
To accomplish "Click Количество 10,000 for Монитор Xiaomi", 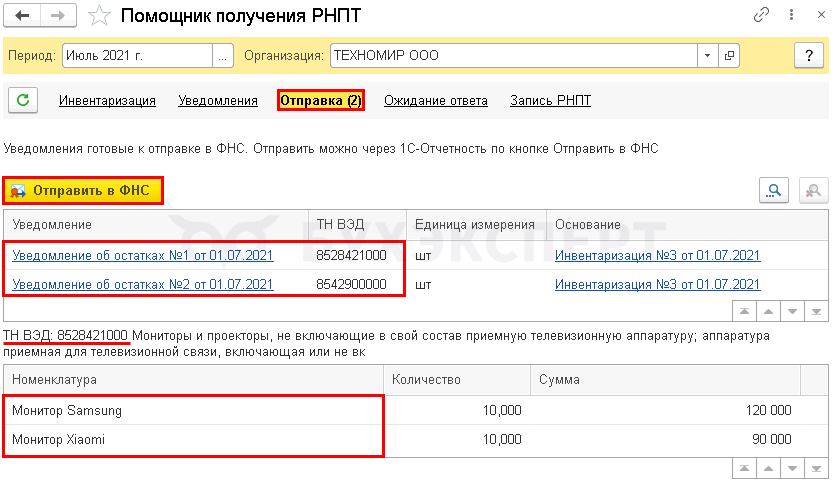I will point(457,440).
